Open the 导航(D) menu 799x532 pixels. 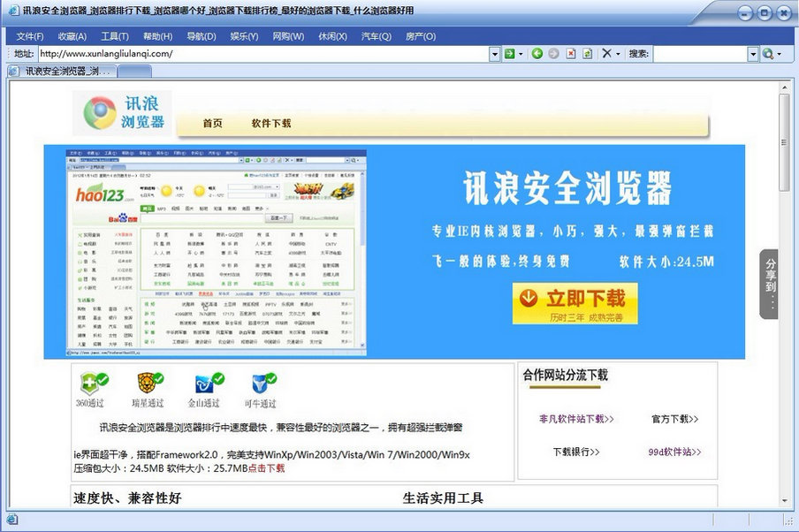pyautogui.click(x=202, y=36)
